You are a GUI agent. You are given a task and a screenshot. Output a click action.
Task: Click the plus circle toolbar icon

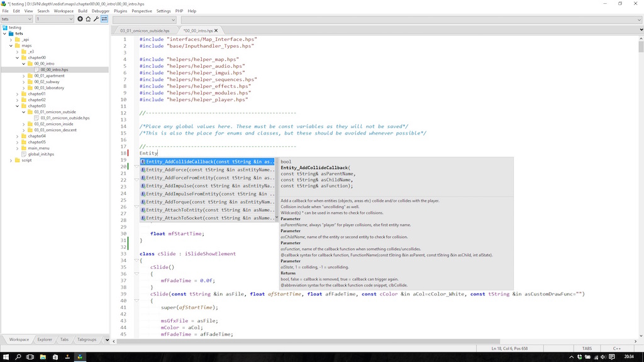[x=80, y=19]
